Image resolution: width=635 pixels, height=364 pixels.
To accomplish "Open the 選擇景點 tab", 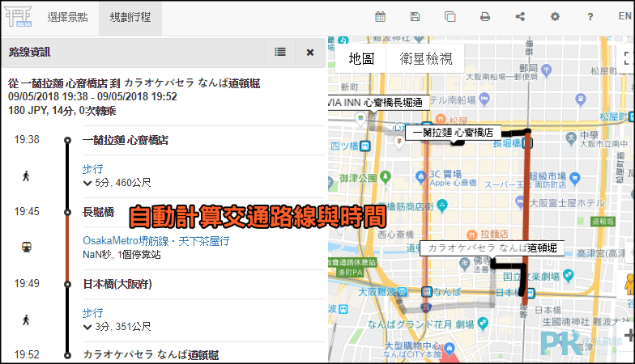I will tap(68, 18).
